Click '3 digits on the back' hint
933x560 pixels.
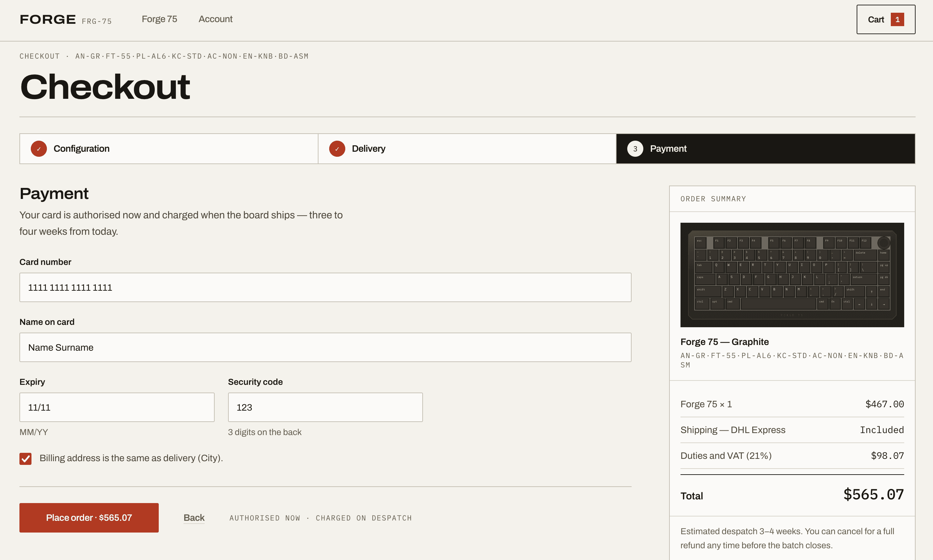[x=265, y=432]
